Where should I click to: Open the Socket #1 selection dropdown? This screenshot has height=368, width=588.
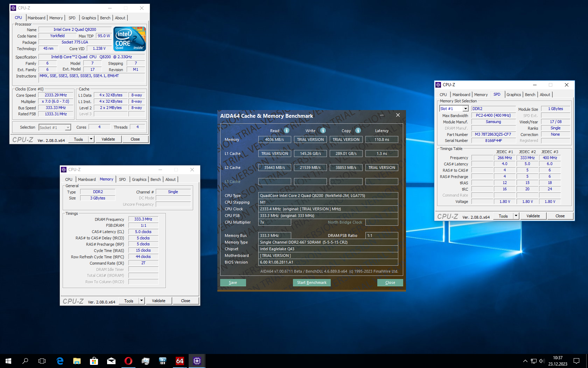(68, 128)
